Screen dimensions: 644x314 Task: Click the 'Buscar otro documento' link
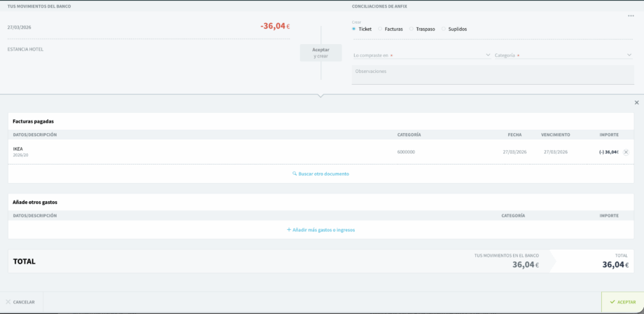pyautogui.click(x=321, y=174)
